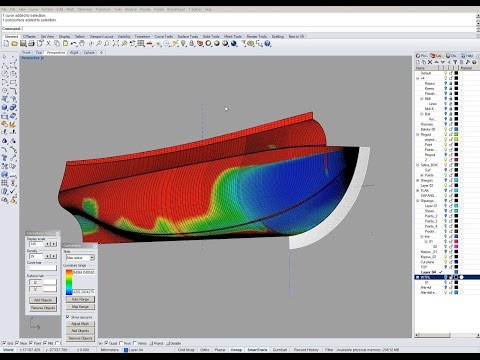Viewport: 480px width, 360px height.
Task: Toggle the Quad osnap checkbox
Action: coord(107,343)
